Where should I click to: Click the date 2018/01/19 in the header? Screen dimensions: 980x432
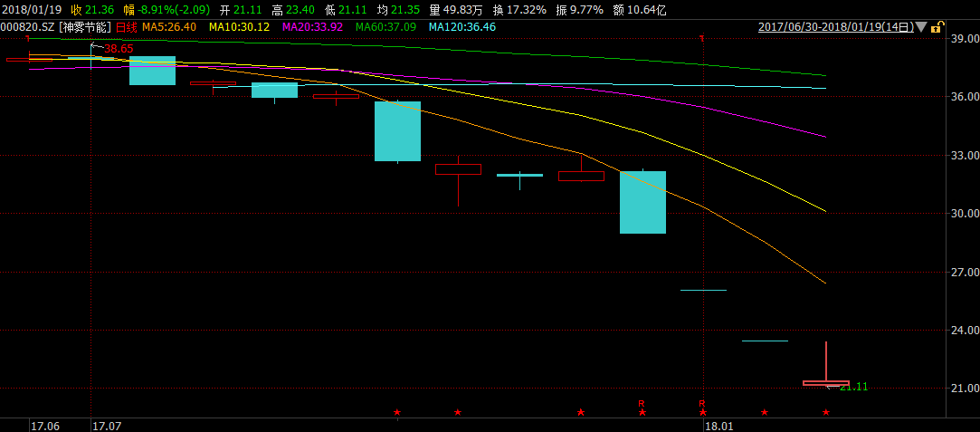coord(32,10)
